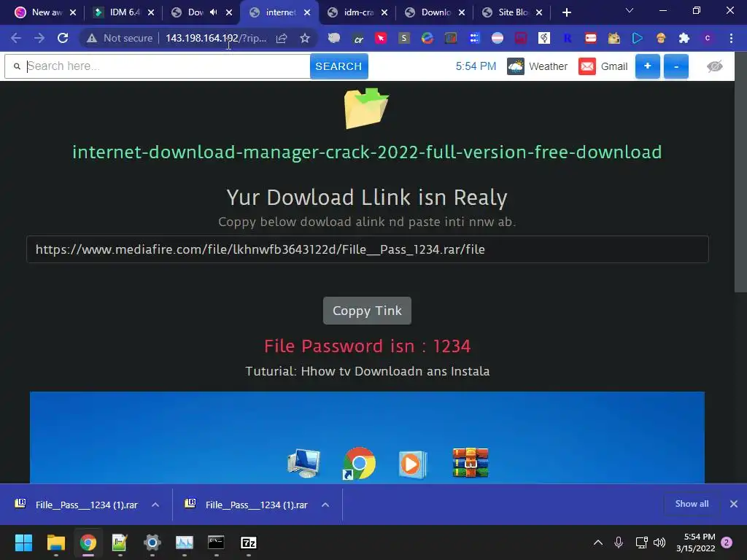Click the internet-download-manager-crack title link

[x=367, y=152]
